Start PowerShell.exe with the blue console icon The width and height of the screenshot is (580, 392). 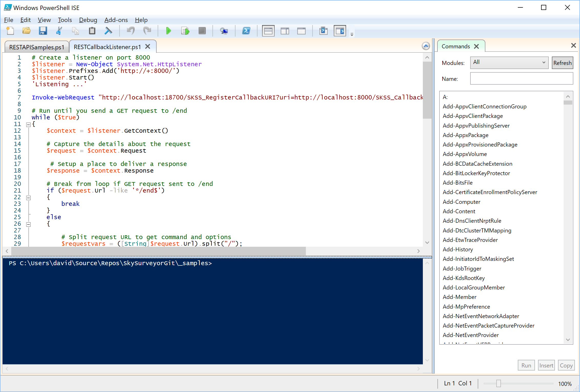click(x=246, y=31)
